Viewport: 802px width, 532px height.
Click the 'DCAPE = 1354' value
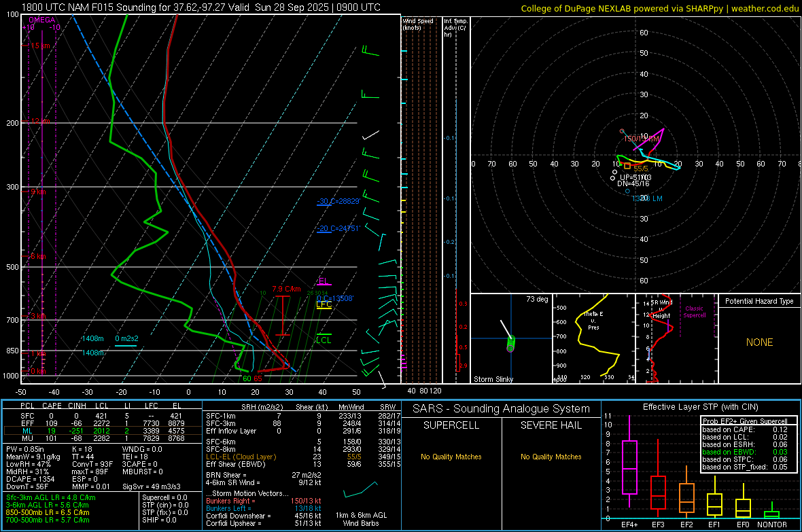(30, 479)
